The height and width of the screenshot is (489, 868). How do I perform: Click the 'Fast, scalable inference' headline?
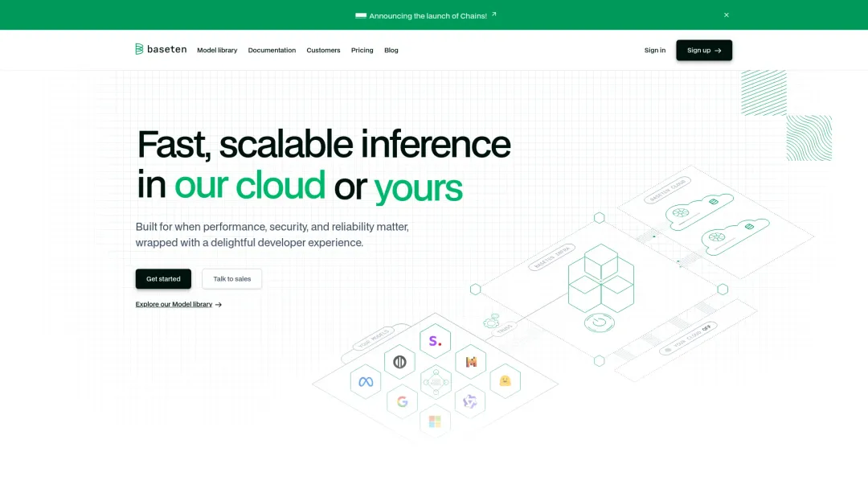(324, 144)
